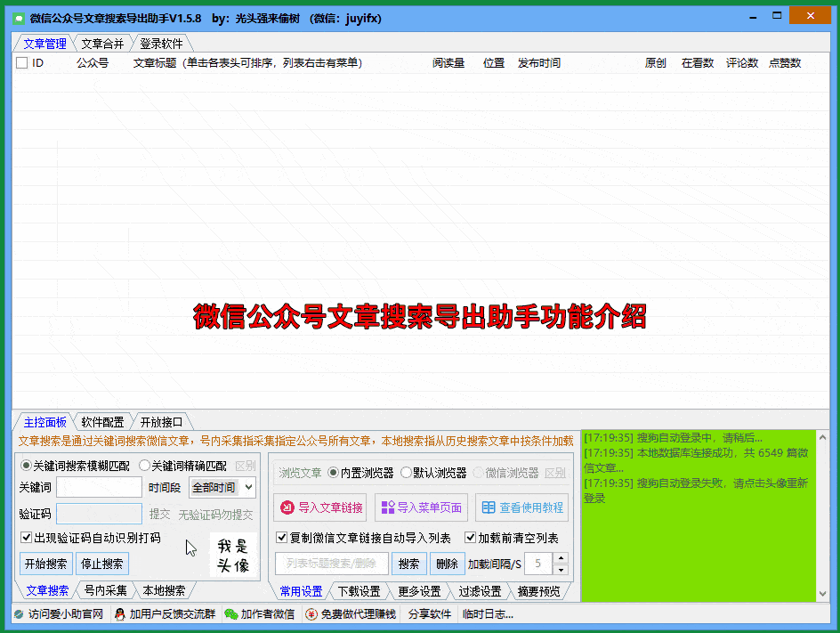
Task: Click the visit official website icon
Action: tap(19, 614)
